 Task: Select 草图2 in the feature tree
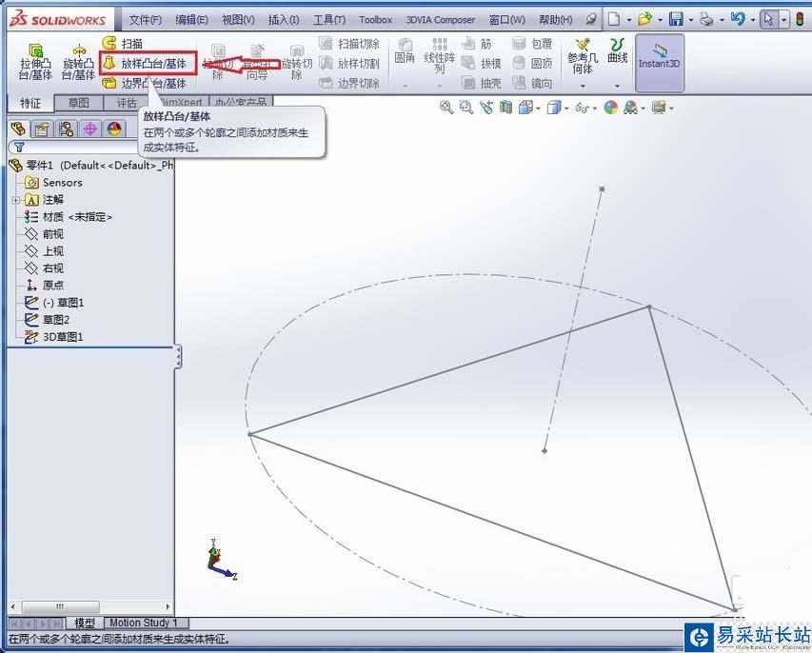tap(48, 320)
